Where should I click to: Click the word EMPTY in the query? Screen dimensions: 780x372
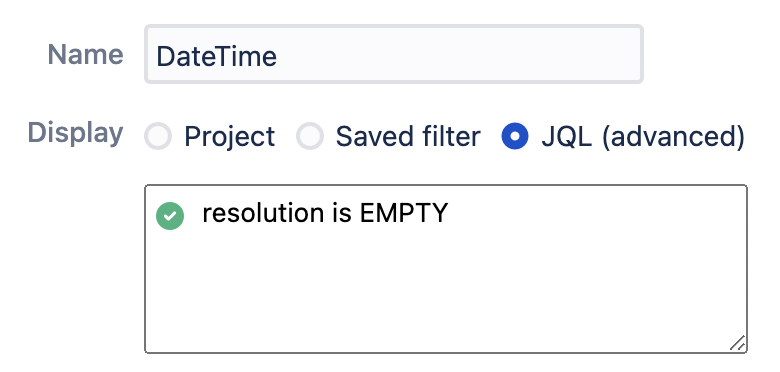pos(403,213)
